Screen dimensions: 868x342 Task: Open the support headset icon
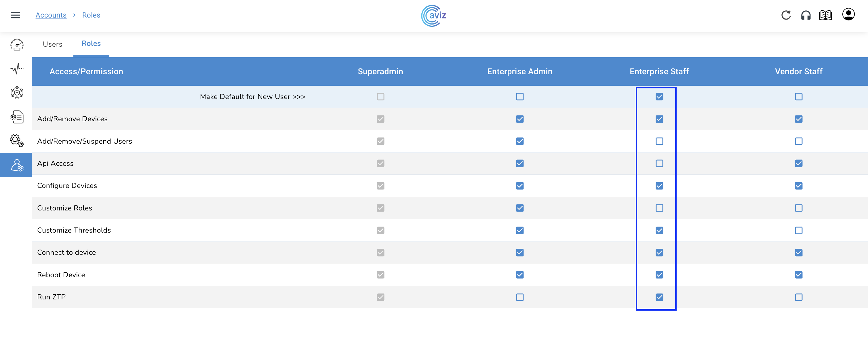coord(806,15)
